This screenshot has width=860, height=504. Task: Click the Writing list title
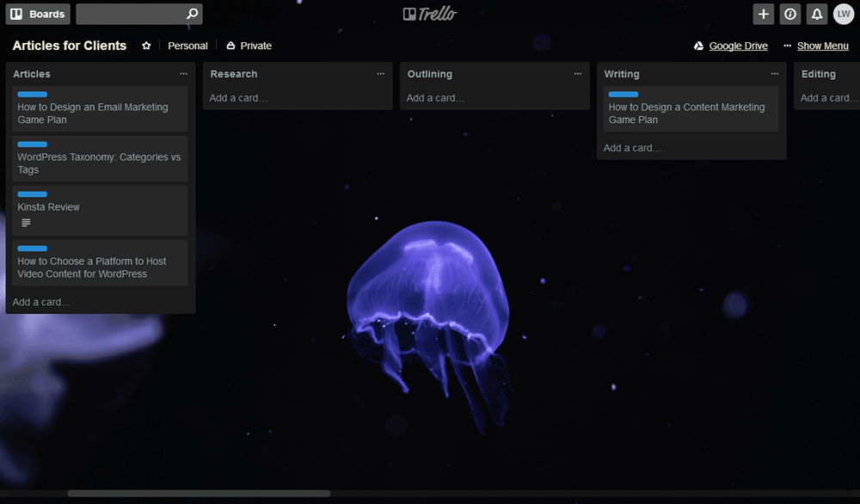click(x=622, y=74)
